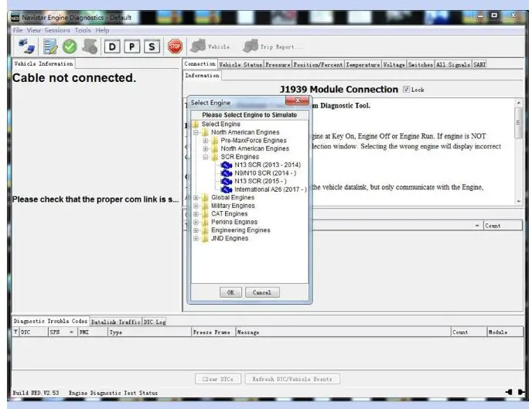Click the Freeze Frame column header
Viewport: 532px width, 409px height.
point(213,332)
